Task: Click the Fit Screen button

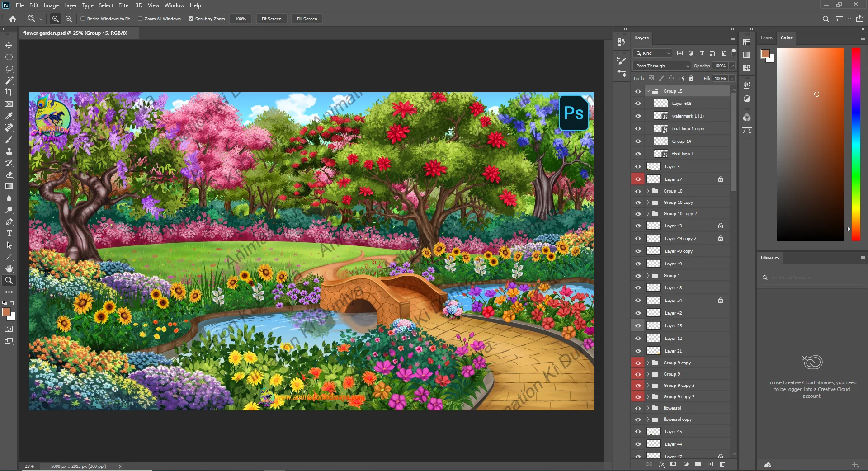Action: 271,19
